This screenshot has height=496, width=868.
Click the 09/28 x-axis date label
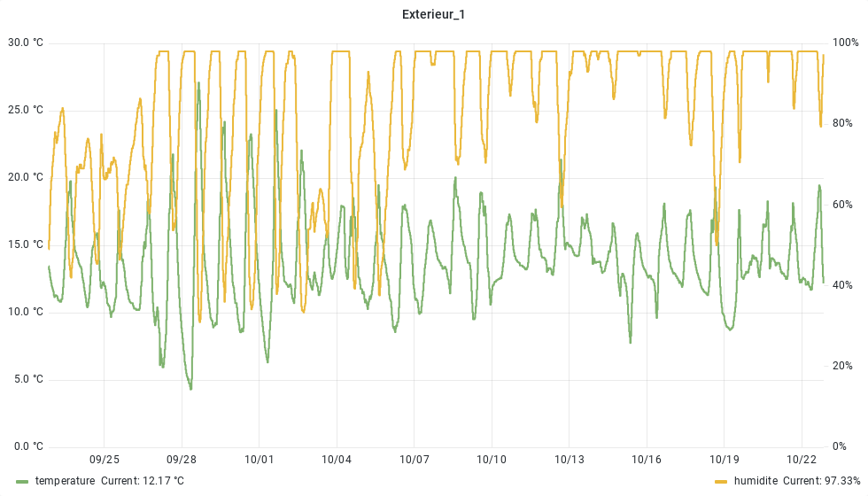(x=182, y=460)
